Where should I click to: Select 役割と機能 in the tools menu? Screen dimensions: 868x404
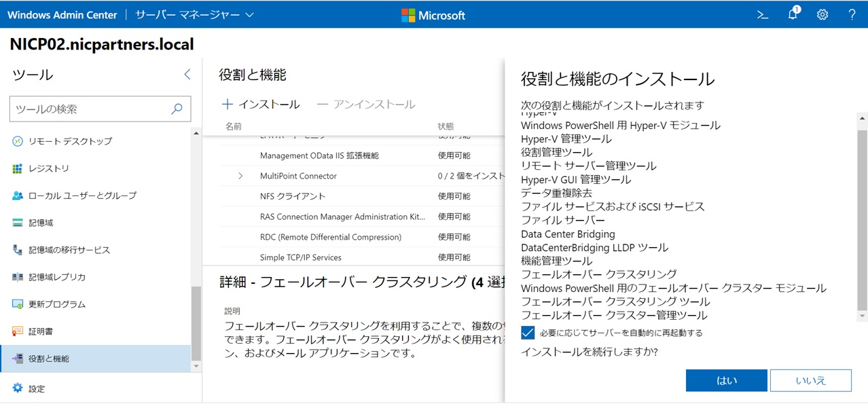click(x=48, y=359)
